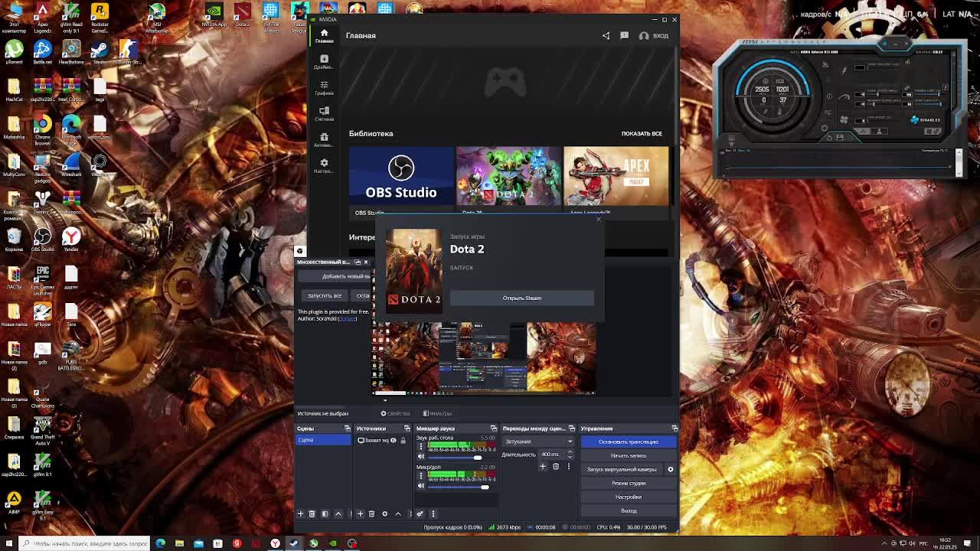Click the Stop Streaming button in OBS
The width and height of the screenshot is (980, 551).
pyautogui.click(x=628, y=442)
